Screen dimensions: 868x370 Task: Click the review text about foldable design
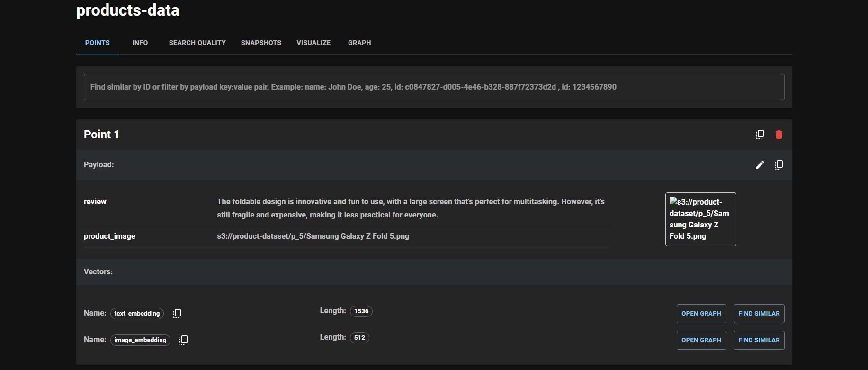click(x=411, y=208)
